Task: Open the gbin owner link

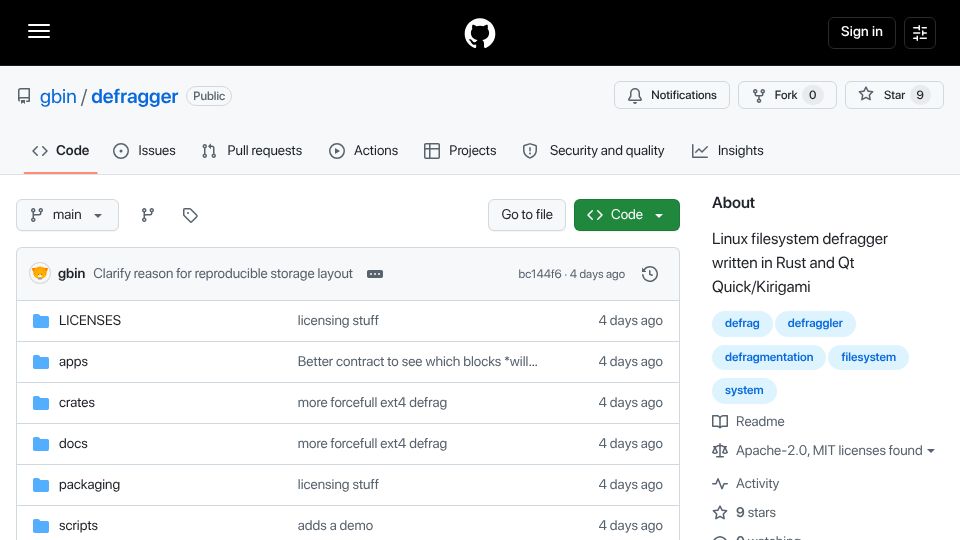Action: pos(58,96)
